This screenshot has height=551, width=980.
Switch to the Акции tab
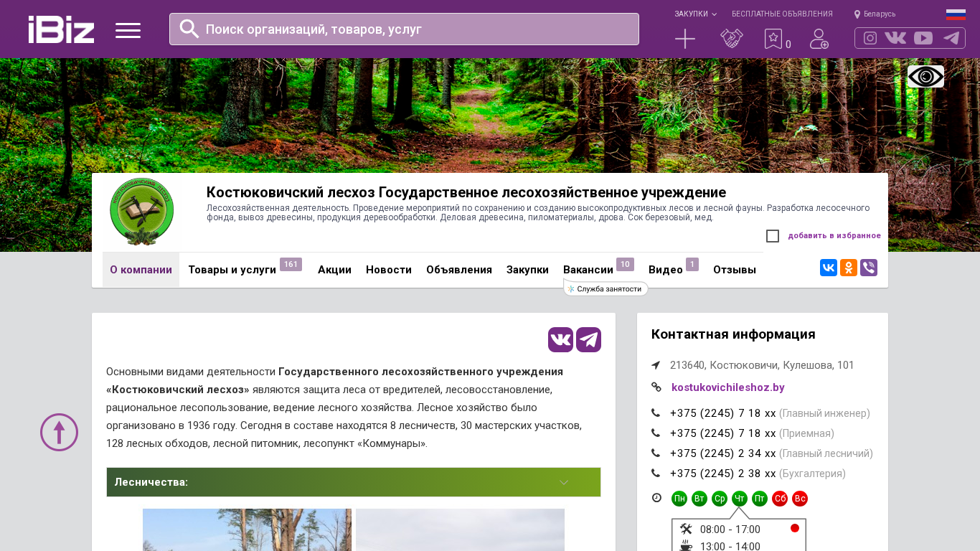[334, 270]
